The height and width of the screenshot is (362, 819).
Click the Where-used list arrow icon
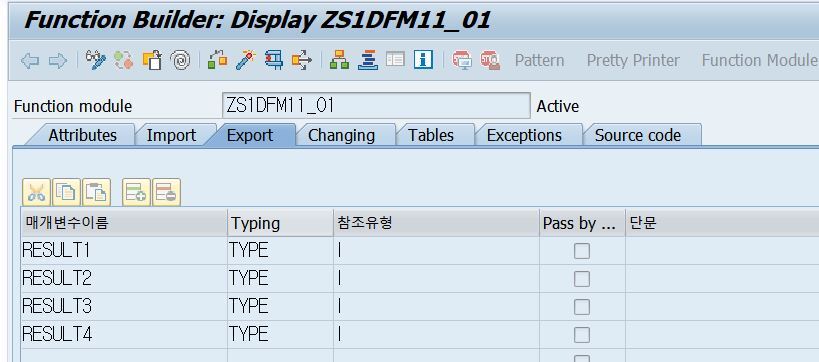(x=302, y=61)
